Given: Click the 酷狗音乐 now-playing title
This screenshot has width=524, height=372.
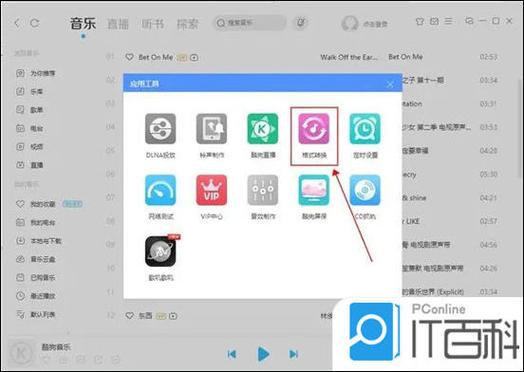Looking at the screenshot, I should point(56,347).
